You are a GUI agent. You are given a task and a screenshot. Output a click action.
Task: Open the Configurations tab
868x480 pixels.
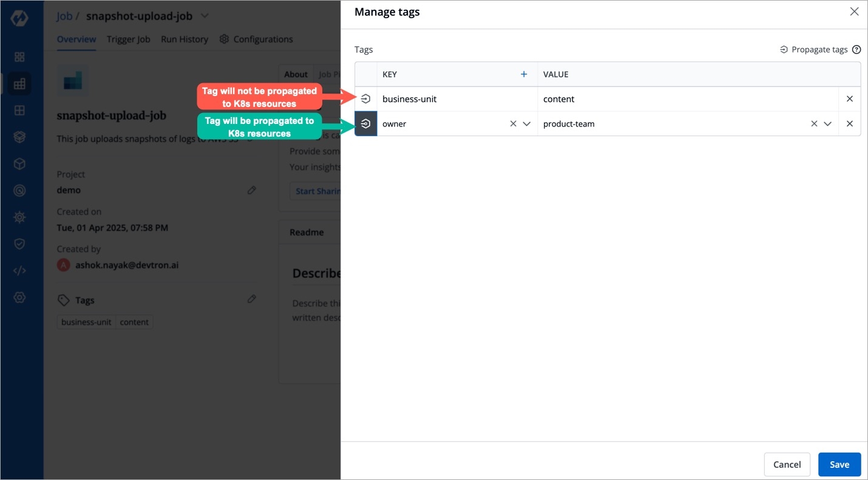[x=256, y=39]
